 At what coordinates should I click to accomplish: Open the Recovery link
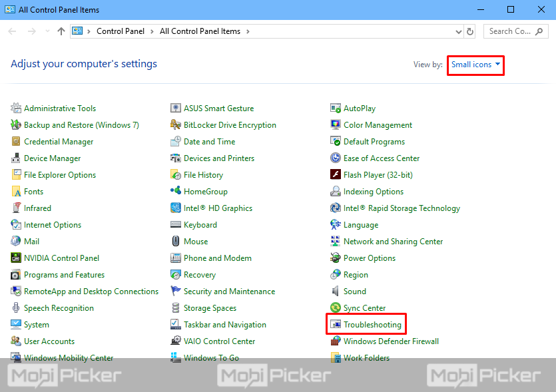click(200, 275)
